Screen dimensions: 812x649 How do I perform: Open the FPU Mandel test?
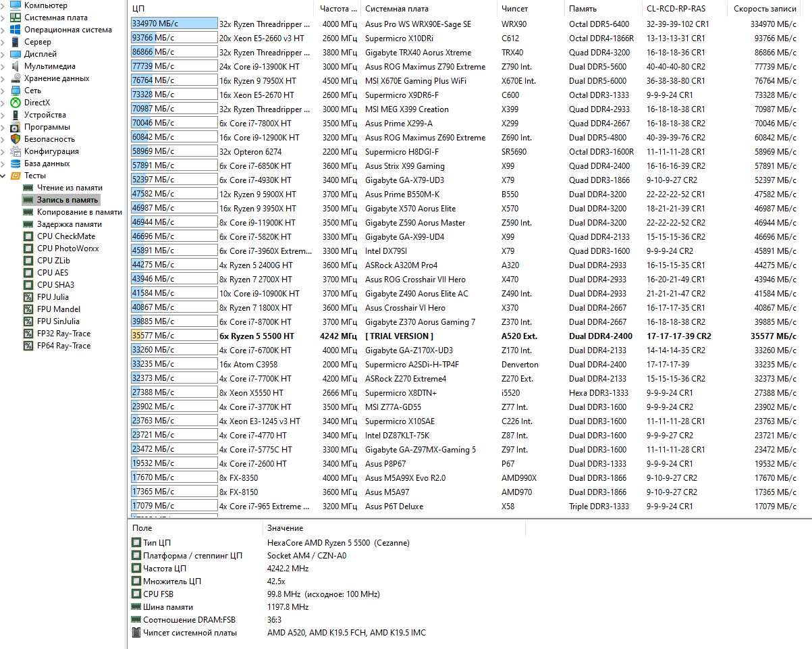coord(59,309)
